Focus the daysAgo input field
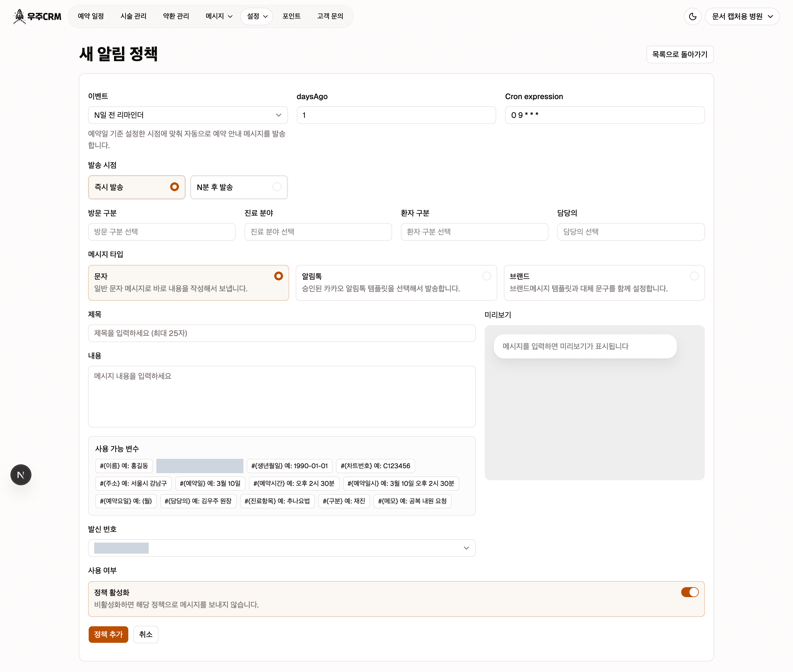The width and height of the screenshot is (793, 672). click(x=396, y=115)
